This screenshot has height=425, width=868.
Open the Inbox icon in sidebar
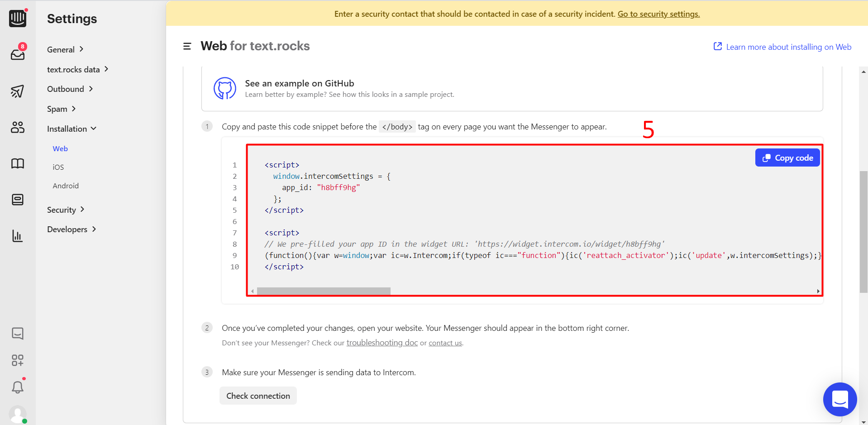coord(18,54)
